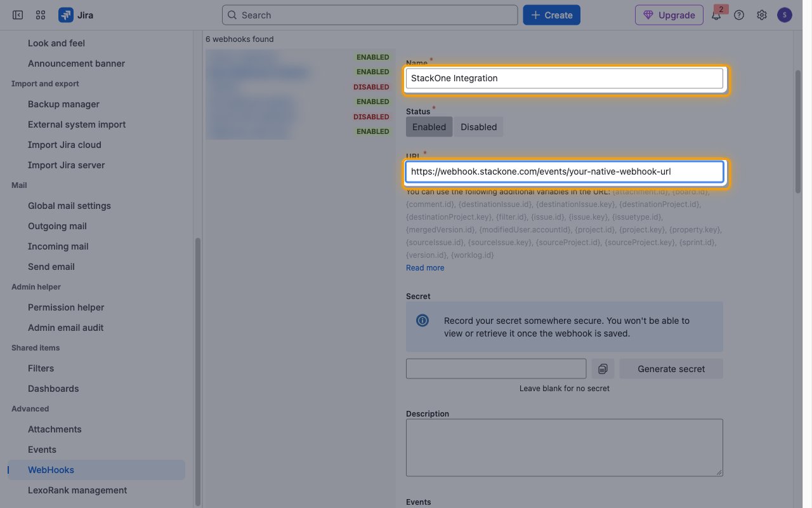This screenshot has width=812, height=508.
Task: Copy the secret with the copy icon
Action: [x=603, y=369]
